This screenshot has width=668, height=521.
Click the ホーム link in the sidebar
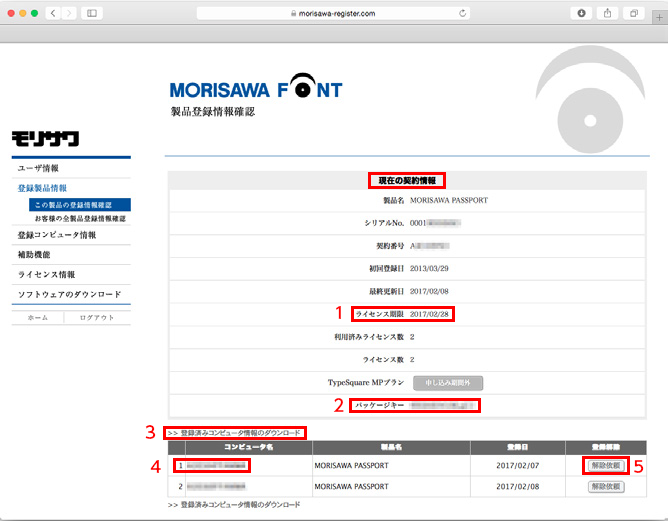pos(38,317)
